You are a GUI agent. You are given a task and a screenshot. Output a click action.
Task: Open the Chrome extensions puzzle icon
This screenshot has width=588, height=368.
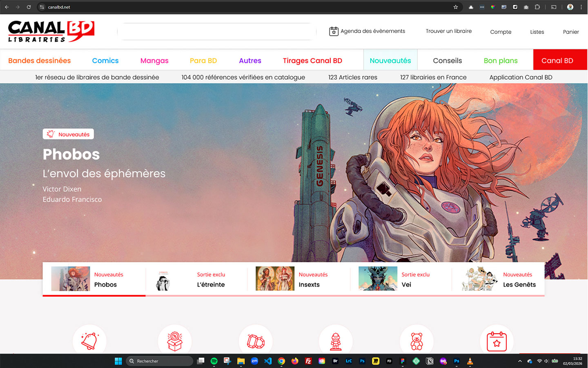[537, 7]
